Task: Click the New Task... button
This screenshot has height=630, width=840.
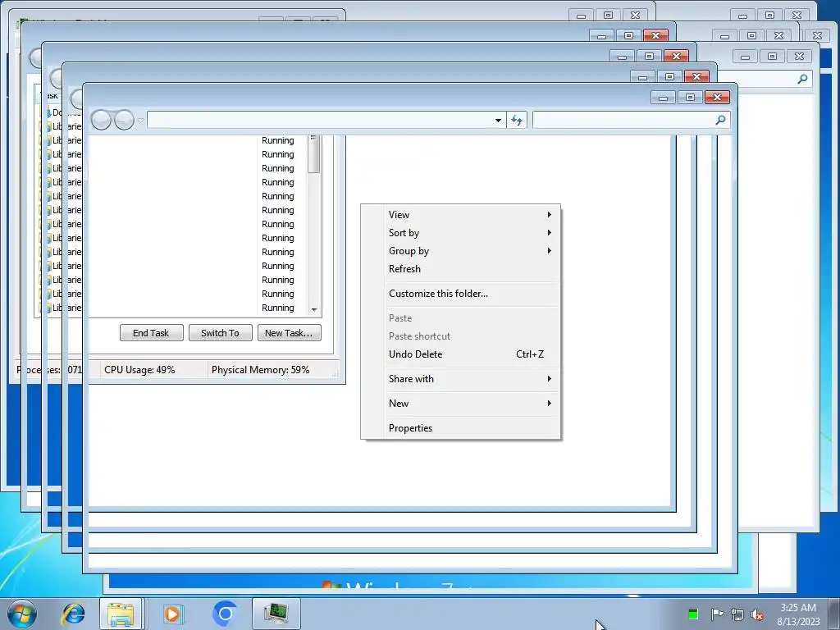Action: pyautogui.click(x=290, y=333)
